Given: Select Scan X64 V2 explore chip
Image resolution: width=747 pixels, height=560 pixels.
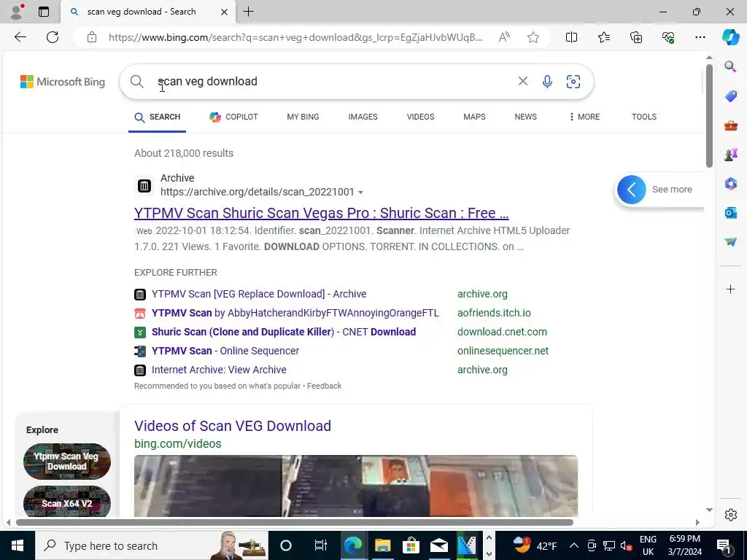Looking at the screenshot, I should point(66,502).
